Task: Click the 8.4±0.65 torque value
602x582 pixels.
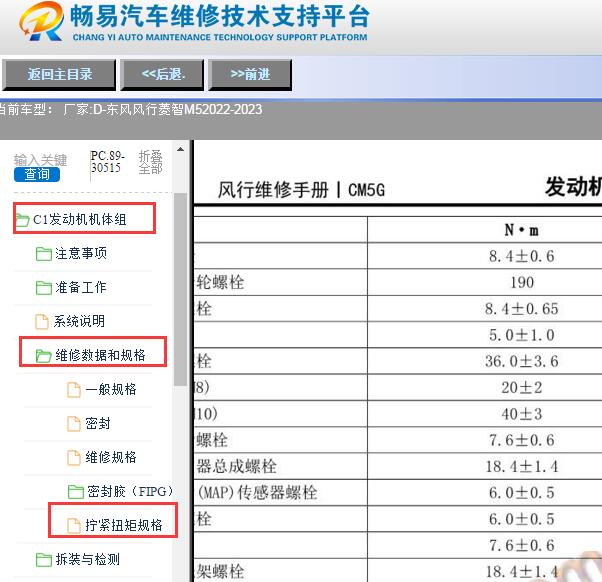Action: pyautogui.click(x=521, y=309)
